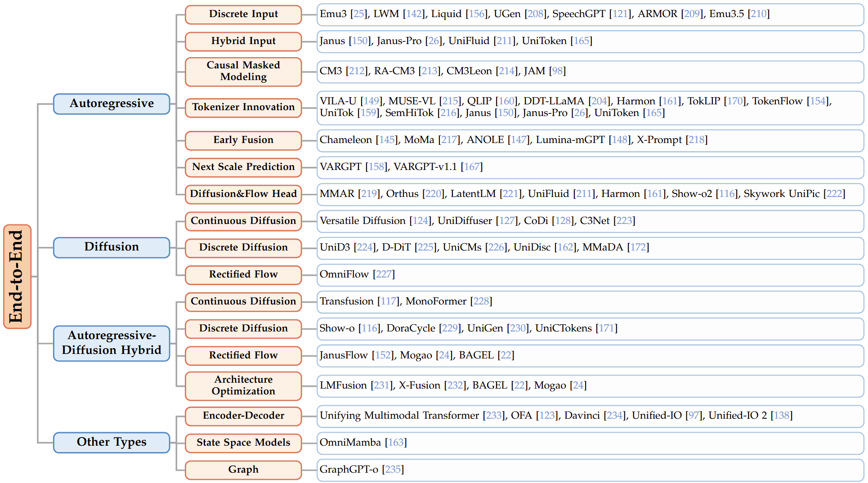Click the Discrete Input node
The image size is (868, 483).
coord(243,14)
